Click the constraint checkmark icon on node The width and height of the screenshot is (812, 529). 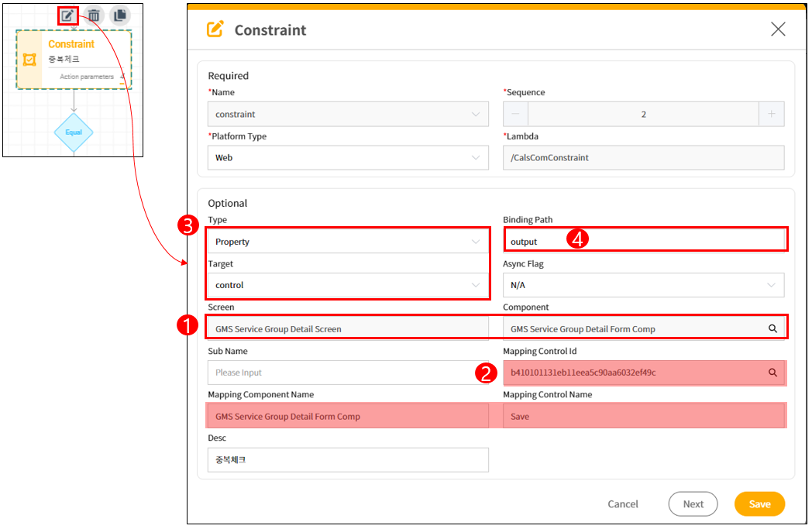pos(29,60)
